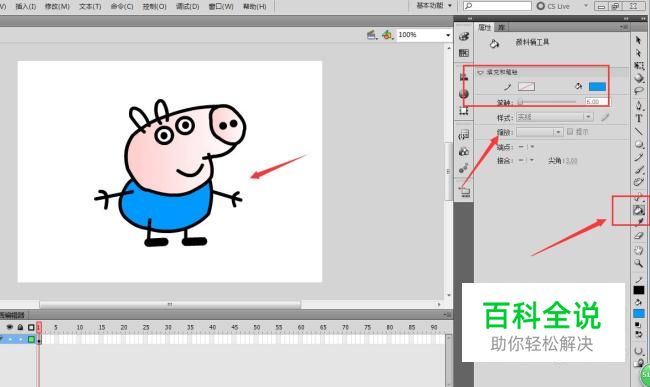
Task: Select the Free Transform tool
Action: click(639, 65)
